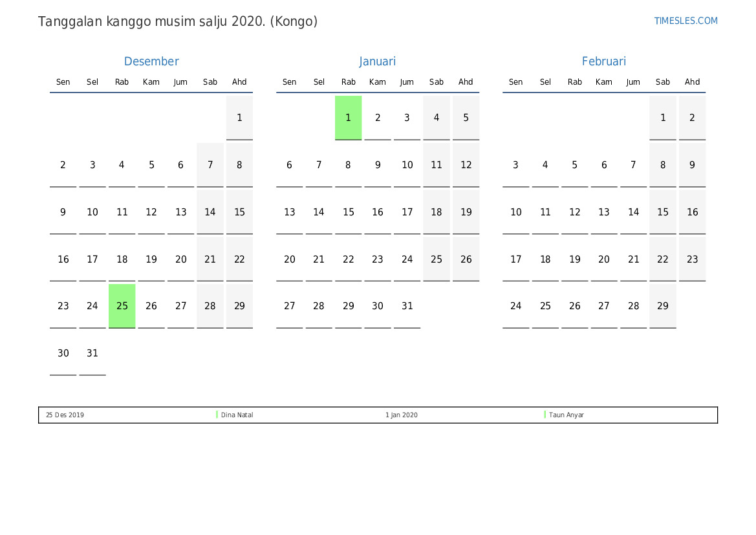The height and width of the screenshot is (535, 756).
Task: Select 31 in Desember
Action: coord(92,353)
